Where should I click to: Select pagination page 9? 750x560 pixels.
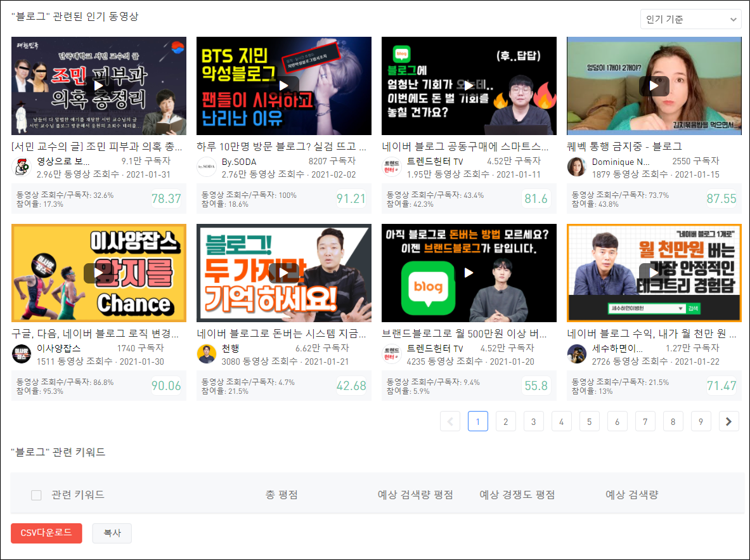click(x=701, y=421)
